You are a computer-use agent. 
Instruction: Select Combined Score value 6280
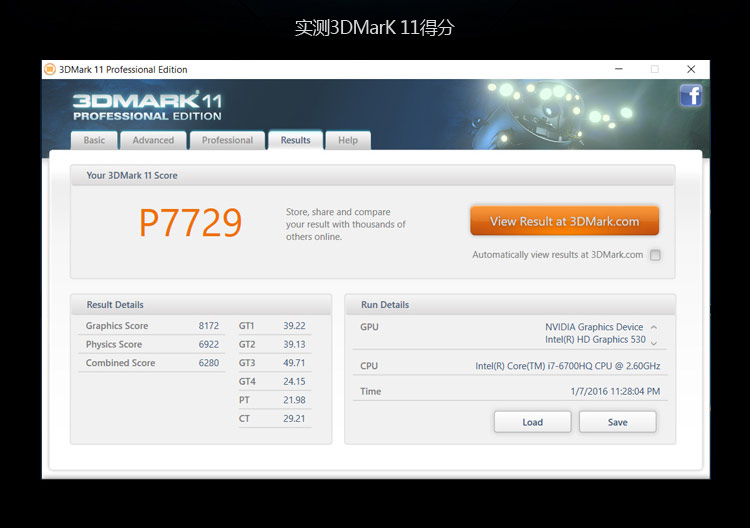click(x=209, y=363)
